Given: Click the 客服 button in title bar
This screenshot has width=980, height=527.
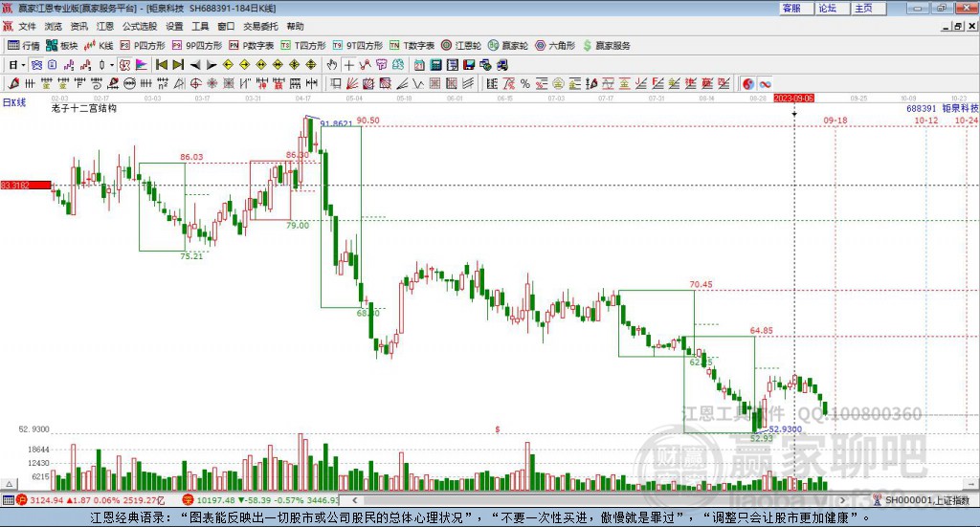Looking at the screenshot, I should point(796,8).
